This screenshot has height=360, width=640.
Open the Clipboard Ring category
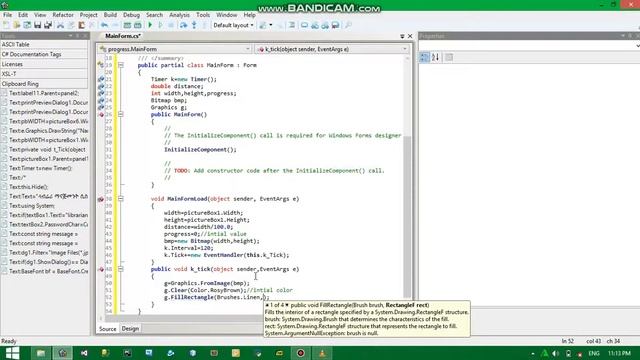44,84
